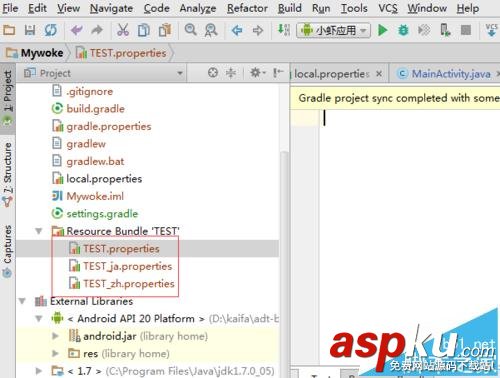This screenshot has height=378, width=500.
Task: Click the Collapse All icon in Project panel
Action: [231, 72]
